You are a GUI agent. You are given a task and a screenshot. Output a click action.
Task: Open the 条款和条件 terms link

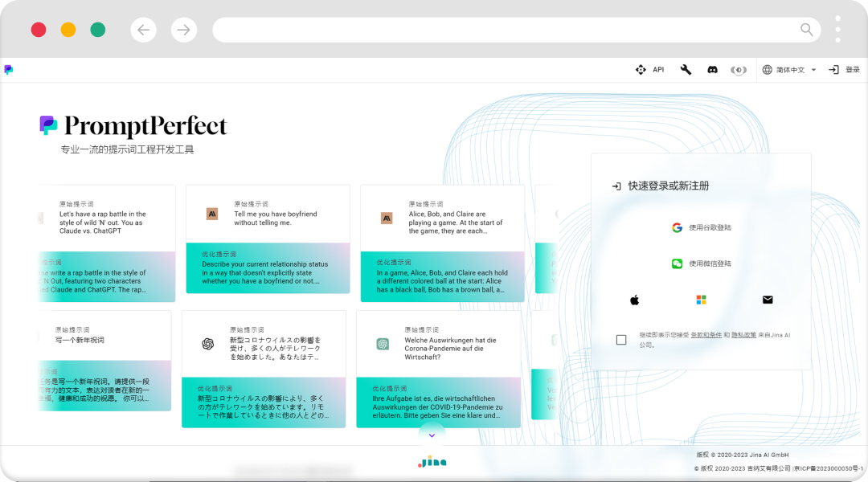coord(706,335)
